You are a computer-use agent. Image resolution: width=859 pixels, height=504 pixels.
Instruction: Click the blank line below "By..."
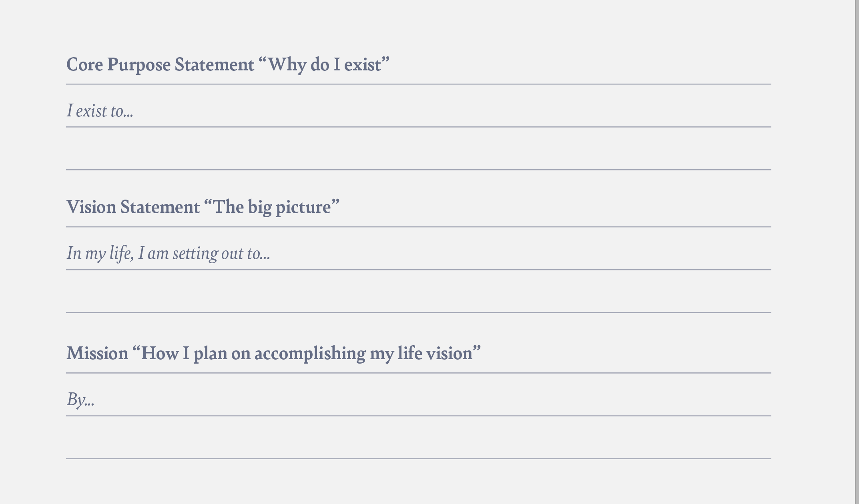click(418, 438)
